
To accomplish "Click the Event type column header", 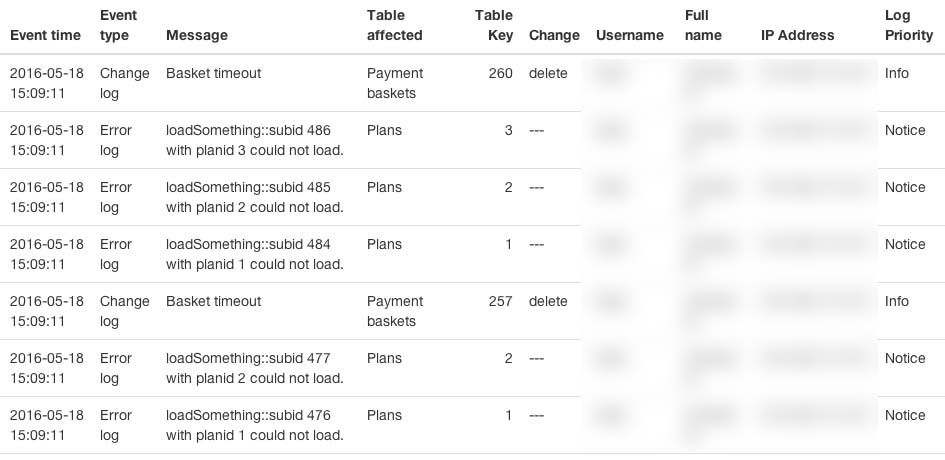I will 119,25.
